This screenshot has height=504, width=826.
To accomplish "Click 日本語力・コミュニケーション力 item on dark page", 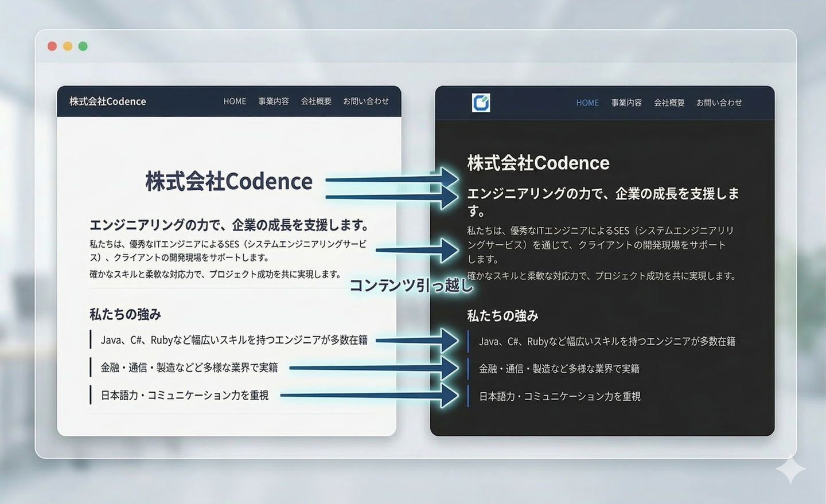I will pyautogui.click(x=560, y=396).
